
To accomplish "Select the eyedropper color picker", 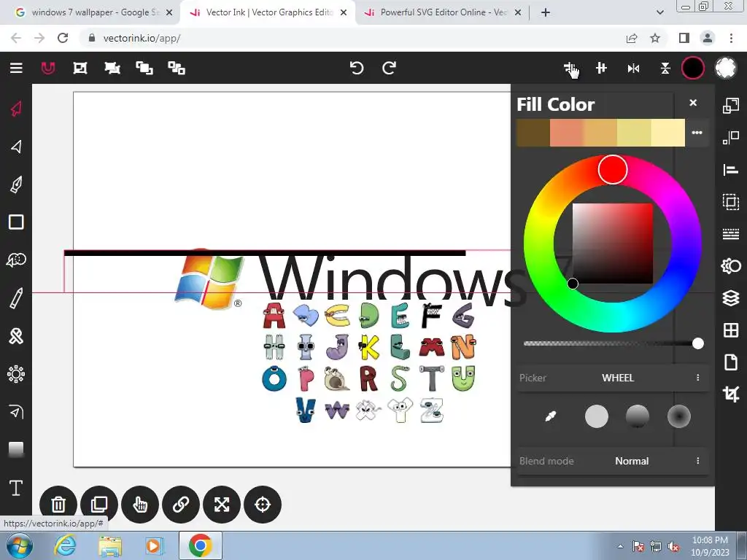I will (x=551, y=416).
